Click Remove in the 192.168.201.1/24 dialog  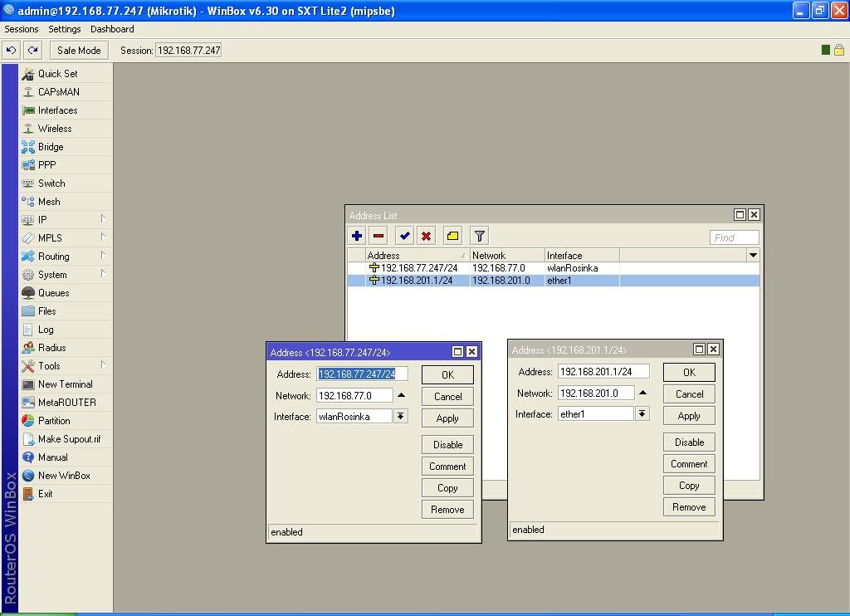point(689,507)
